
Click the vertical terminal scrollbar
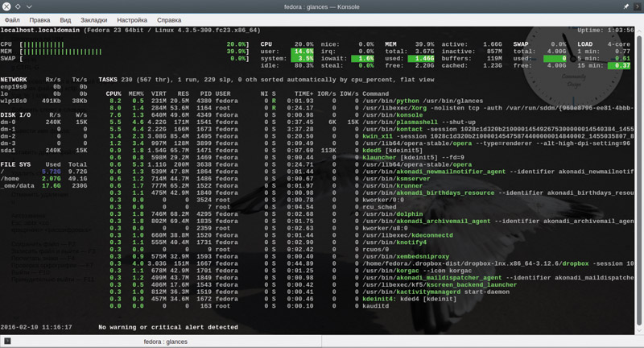638,179
